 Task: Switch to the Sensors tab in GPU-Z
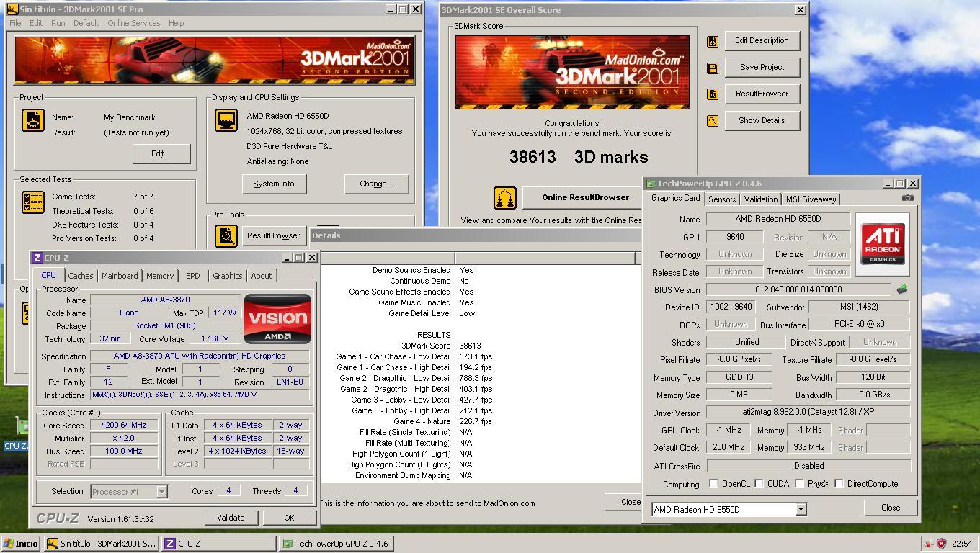click(x=722, y=199)
